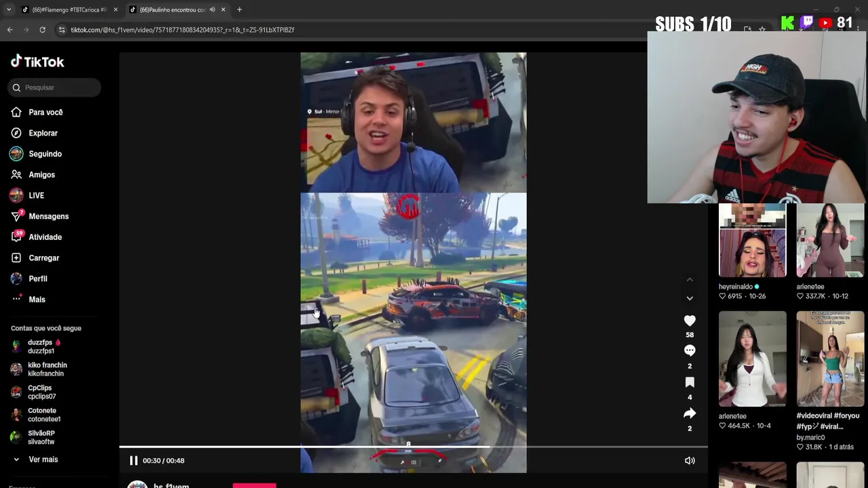868x488 pixels.
Task: Share the video with arrow icon
Action: tap(690, 413)
